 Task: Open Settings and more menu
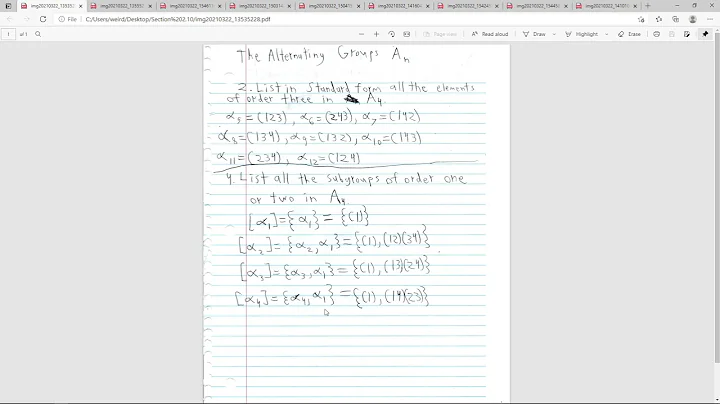(x=710, y=19)
